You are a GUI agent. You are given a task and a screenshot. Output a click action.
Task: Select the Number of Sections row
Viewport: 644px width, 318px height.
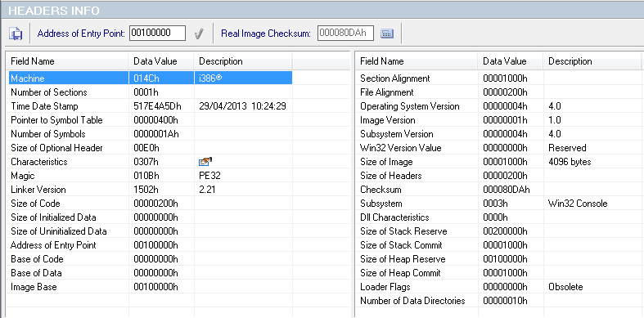click(151, 92)
